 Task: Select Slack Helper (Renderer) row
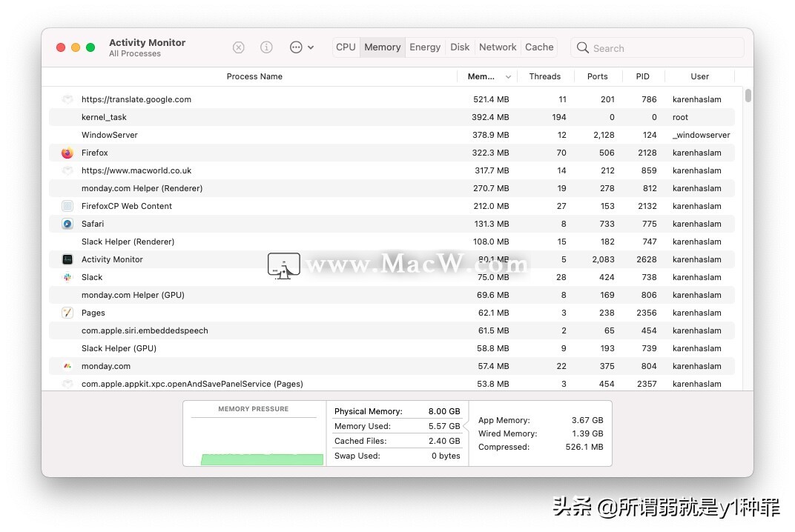[x=392, y=242]
